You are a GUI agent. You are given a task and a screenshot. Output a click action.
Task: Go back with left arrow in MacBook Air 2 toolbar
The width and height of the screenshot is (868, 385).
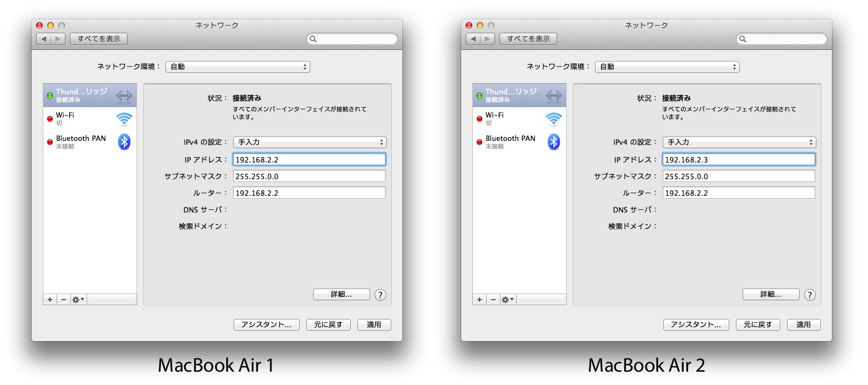473,39
